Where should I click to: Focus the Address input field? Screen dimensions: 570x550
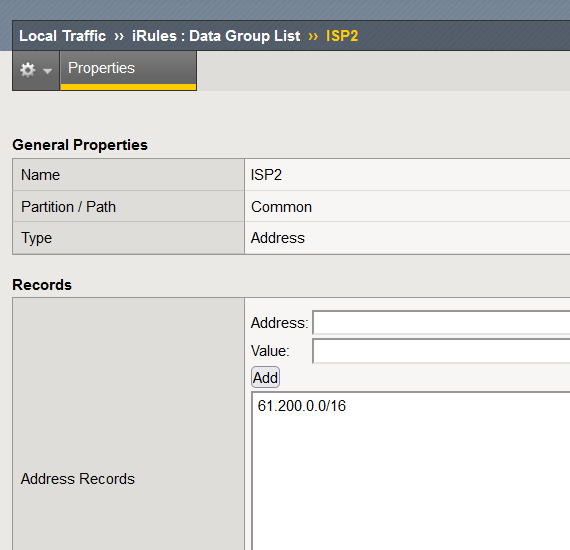point(441,322)
